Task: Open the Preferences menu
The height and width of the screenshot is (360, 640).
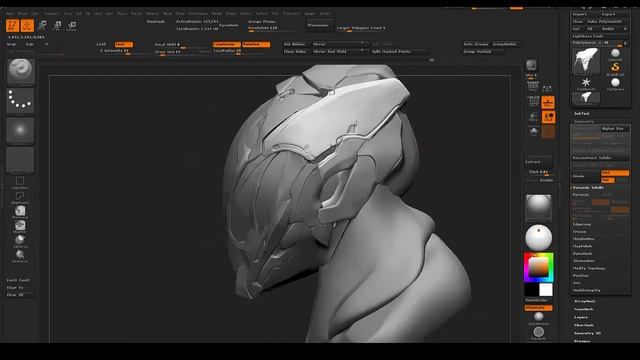Action: (198, 13)
